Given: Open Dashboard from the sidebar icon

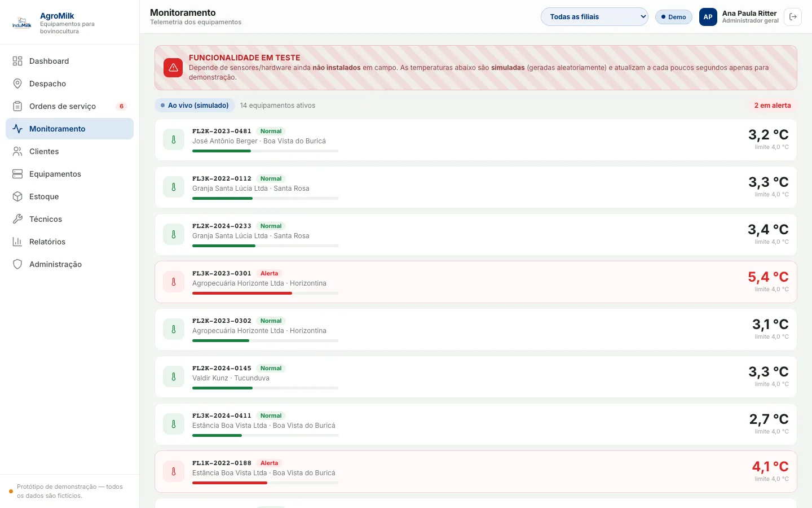Looking at the screenshot, I should click(17, 61).
